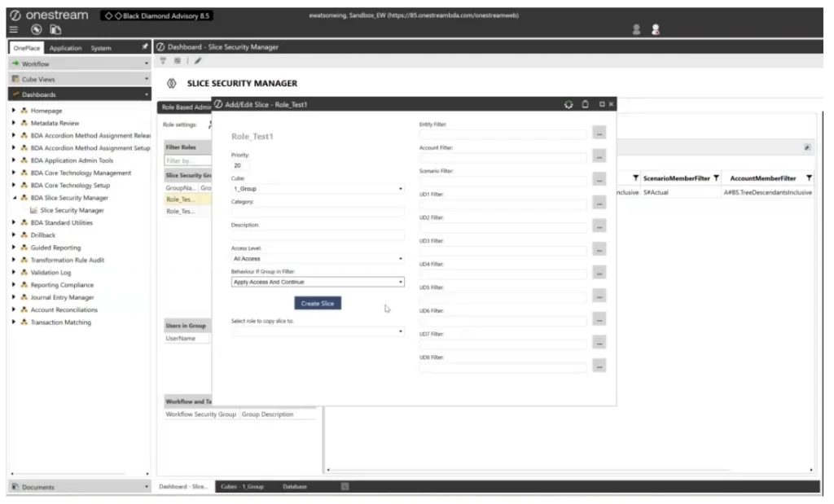This screenshot has height=504, width=834.
Task: Select Metadata Review in dashboards tree
Action: coord(55,123)
